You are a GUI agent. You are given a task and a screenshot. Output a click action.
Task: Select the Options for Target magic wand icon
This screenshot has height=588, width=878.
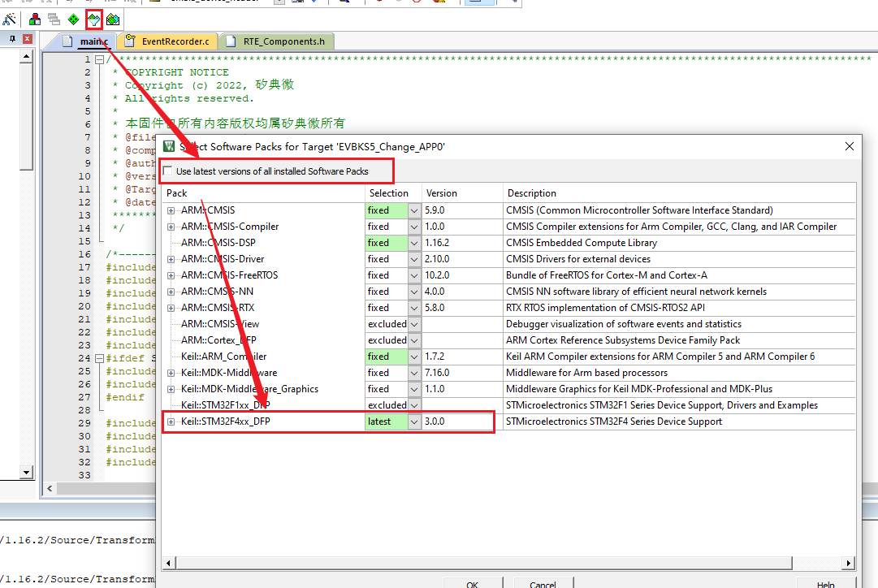pyautogui.click(x=11, y=20)
